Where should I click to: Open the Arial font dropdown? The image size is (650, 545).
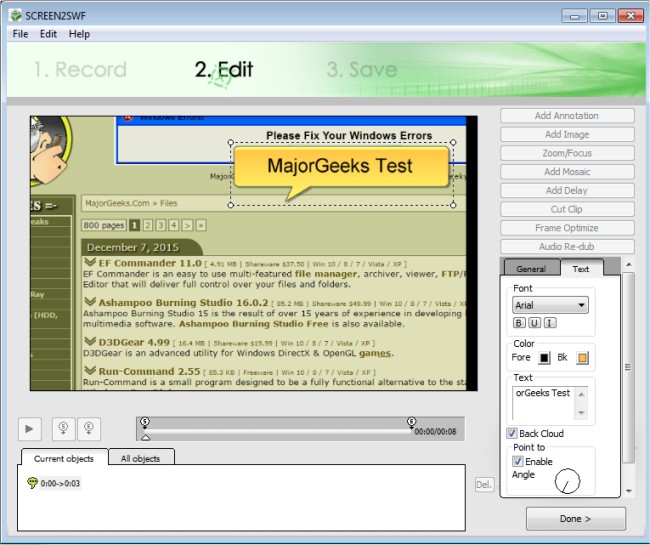click(x=550, y=305)
